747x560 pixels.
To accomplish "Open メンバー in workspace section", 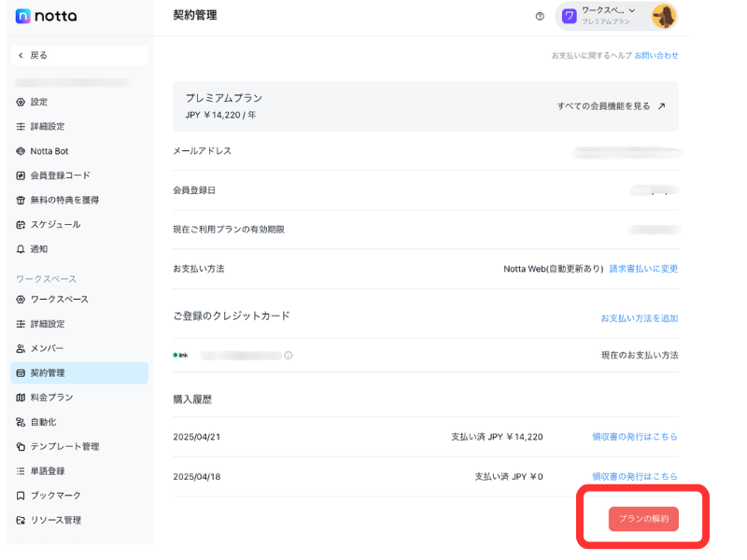I will (47, 348).
